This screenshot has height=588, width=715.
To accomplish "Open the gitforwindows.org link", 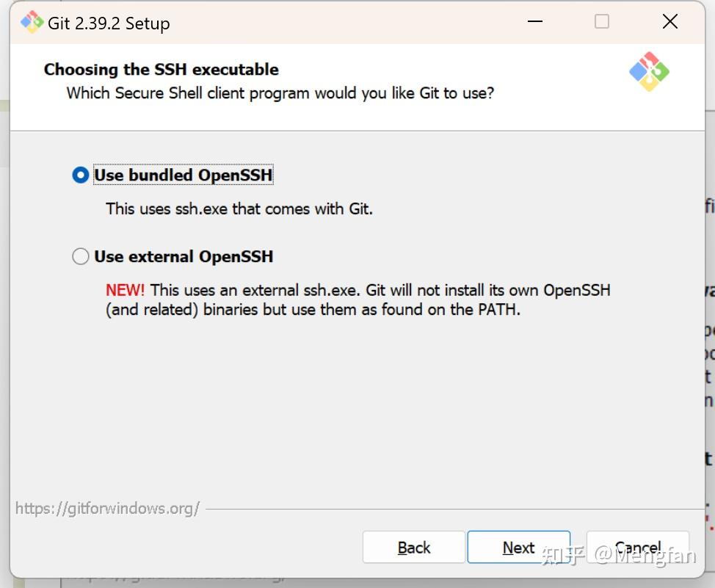I will tap(107, 509).
